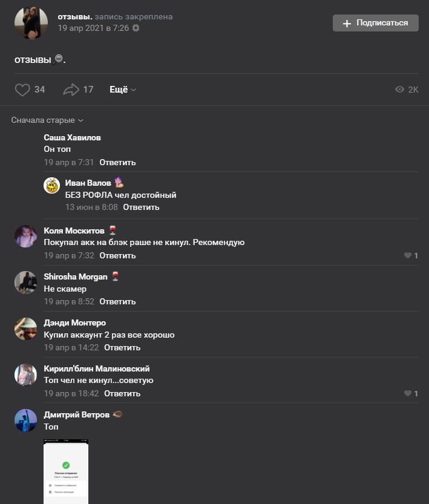429x504 pixels.
Task: Like Коля Москитов's comment with the heart
Action: [x=408, y=255]
